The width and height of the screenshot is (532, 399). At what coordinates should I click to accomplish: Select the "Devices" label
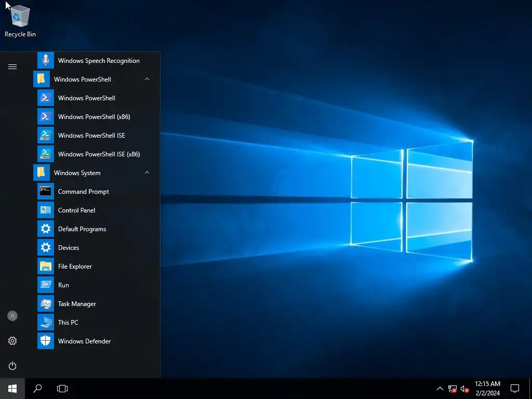coord(69,248)
